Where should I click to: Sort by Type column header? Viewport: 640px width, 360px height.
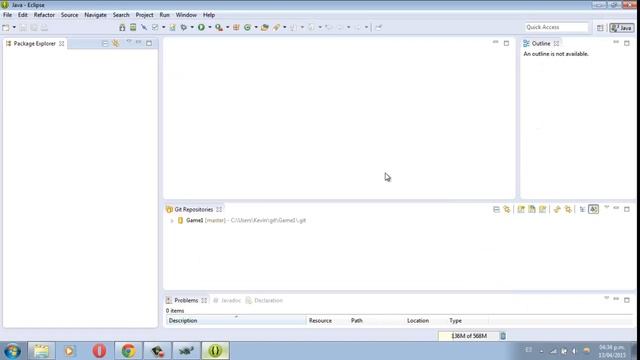click(468, 321)
